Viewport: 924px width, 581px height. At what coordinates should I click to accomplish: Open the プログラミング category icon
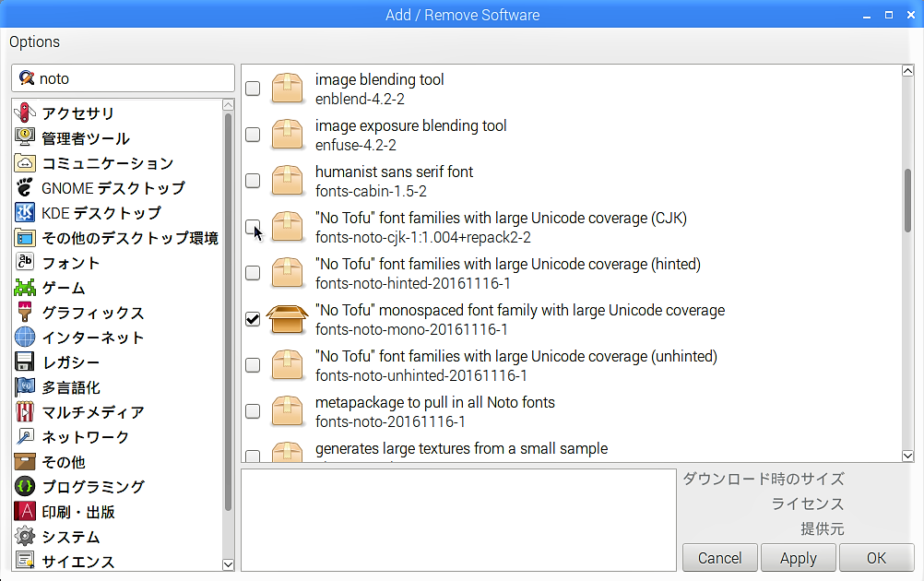[25, 487]
